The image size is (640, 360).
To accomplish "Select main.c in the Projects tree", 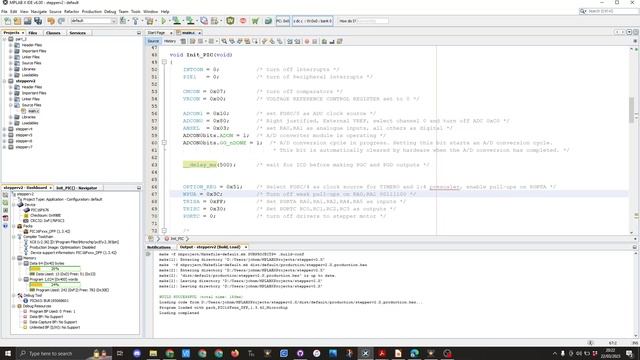I will (33, 111).
